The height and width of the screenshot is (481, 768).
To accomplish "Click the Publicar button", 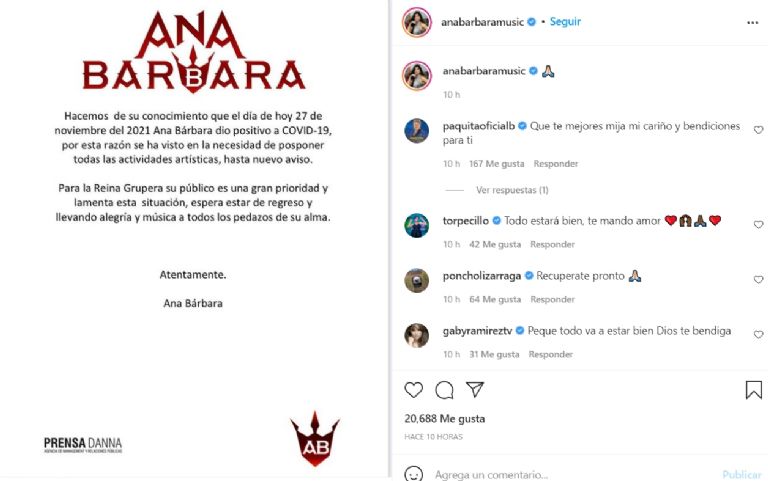I will click(x=742, y=475).
